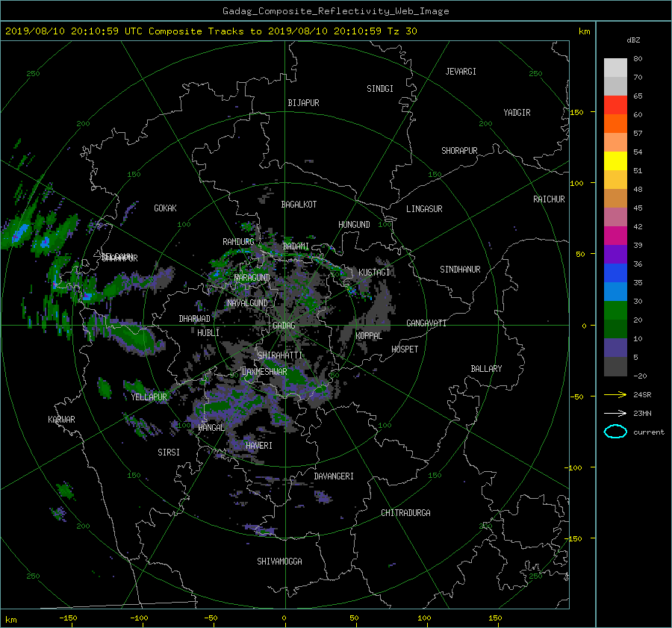Click the GADAG label at radar center
This screenshot has width=672, height=628.
click(284, 326)
